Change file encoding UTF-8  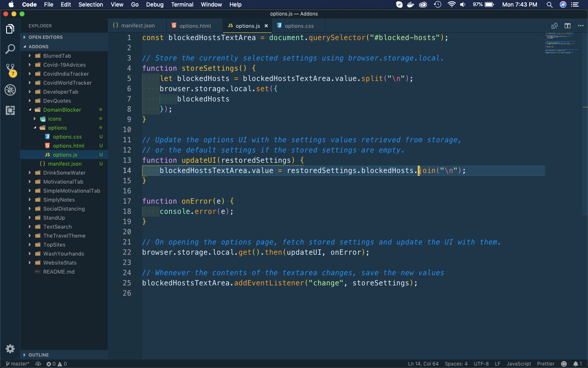click(x=481, y=364)
